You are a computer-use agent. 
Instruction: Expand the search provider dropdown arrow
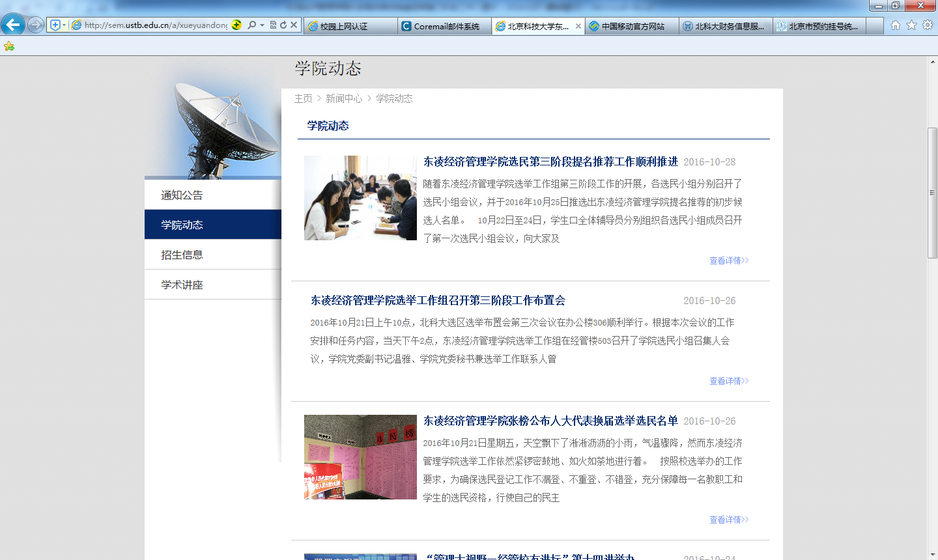tap(262, 25)
